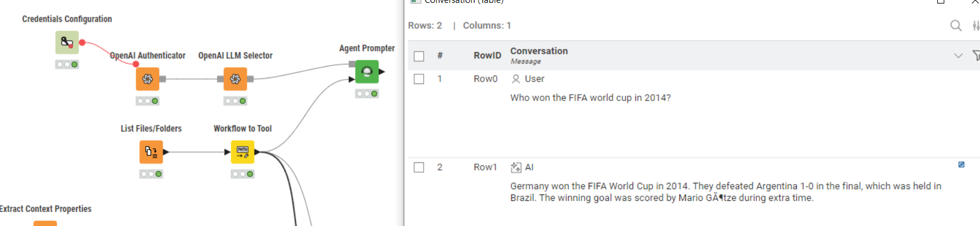Select the List Files/Folders node
980x226 pixels.
point(151,152)
